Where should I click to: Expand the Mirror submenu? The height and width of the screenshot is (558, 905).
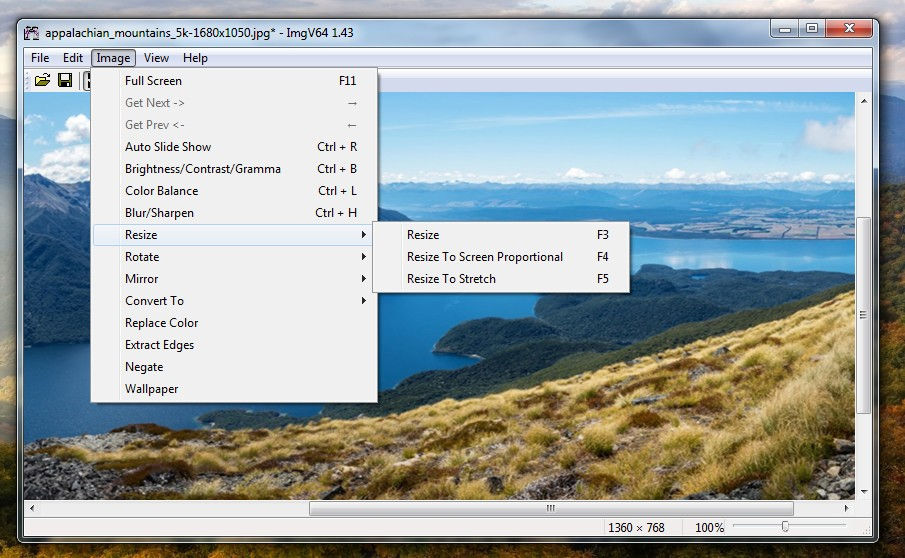point(234,279)
